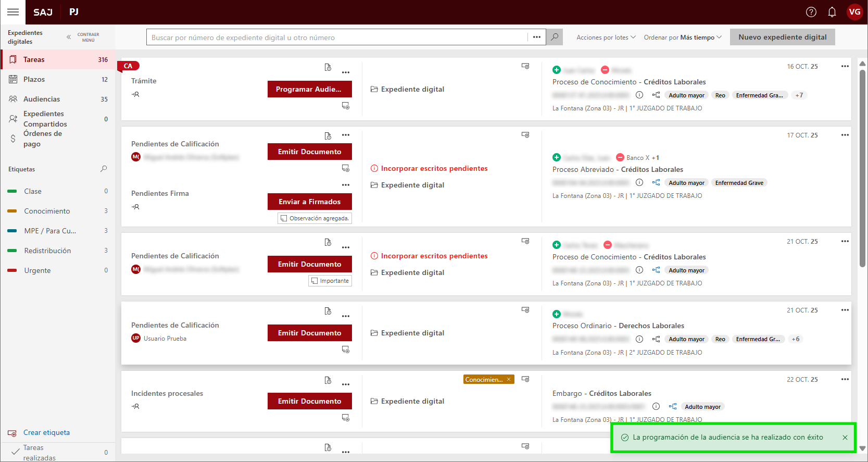Filter by red Urgente label
This screenshot has width=868, height=462.
[37, 270]
